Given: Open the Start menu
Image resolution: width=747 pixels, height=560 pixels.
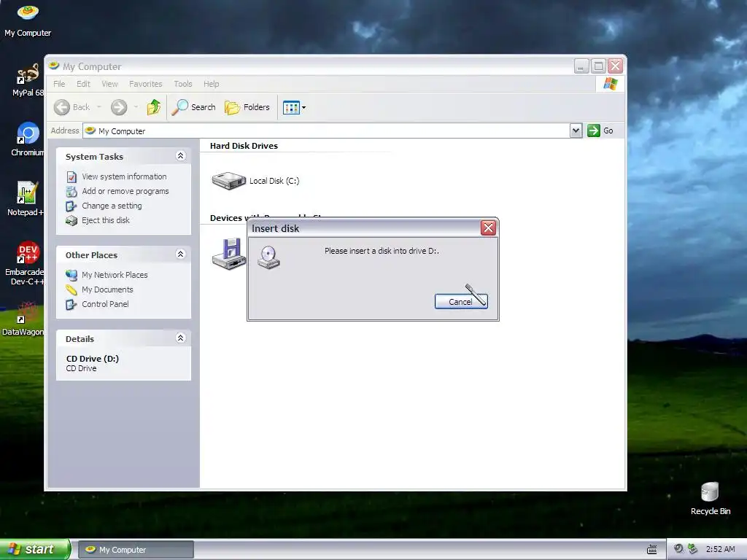Looking at the screenshot, I should click(x=35, y=549).
